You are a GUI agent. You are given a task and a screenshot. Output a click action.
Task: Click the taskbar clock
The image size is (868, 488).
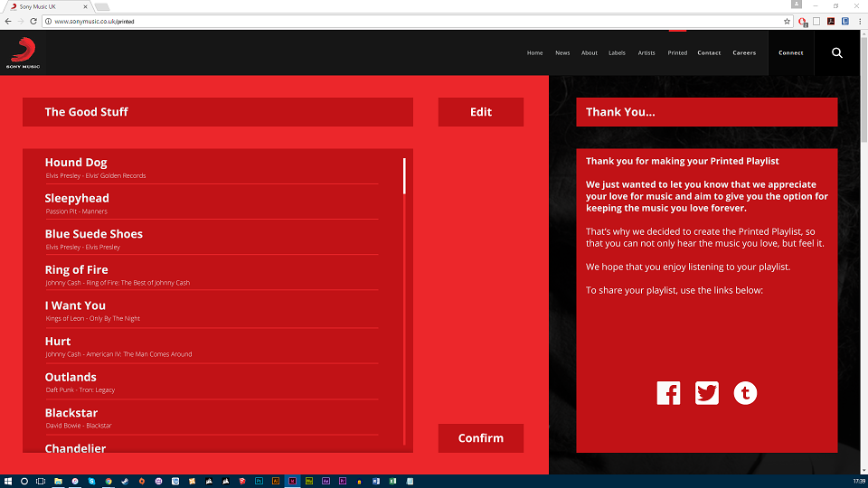(859, 482)
